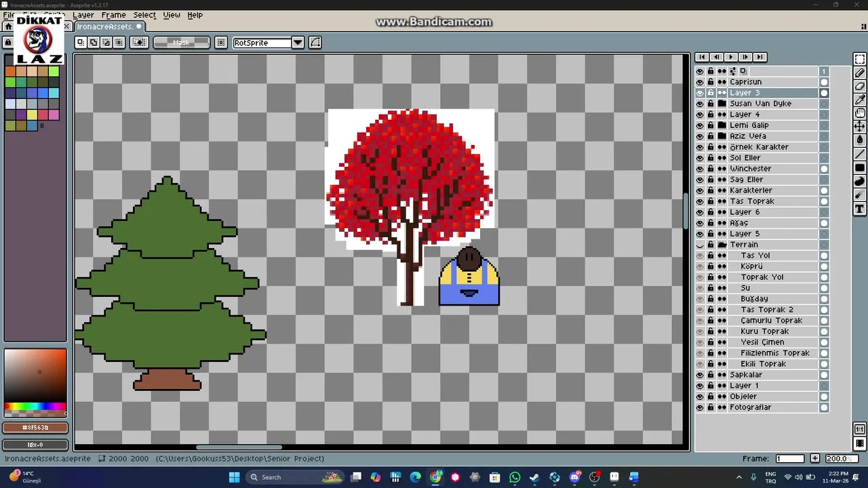
Task: Pick the cyan palette swatch
Action: [x=54, y=93]
